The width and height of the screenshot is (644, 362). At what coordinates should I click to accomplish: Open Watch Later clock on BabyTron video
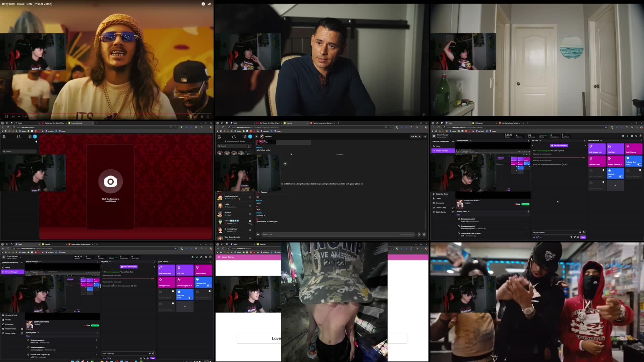(x=203, y=4)
